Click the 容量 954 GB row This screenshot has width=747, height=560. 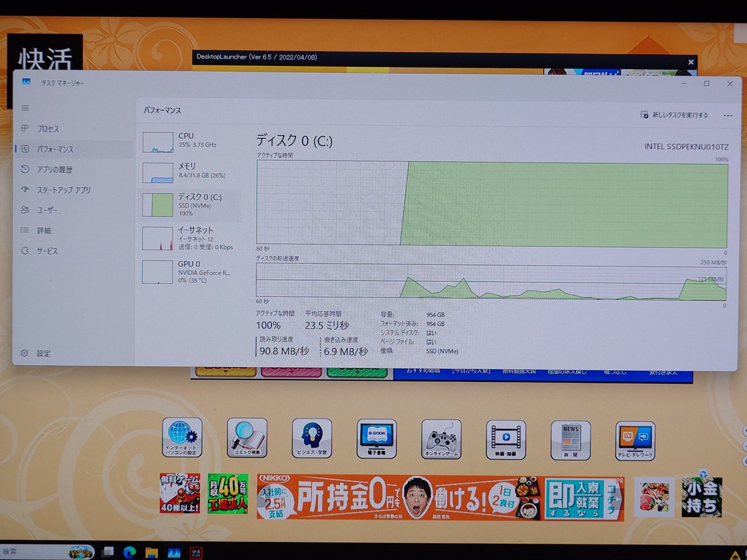click(x=412, y=314)
